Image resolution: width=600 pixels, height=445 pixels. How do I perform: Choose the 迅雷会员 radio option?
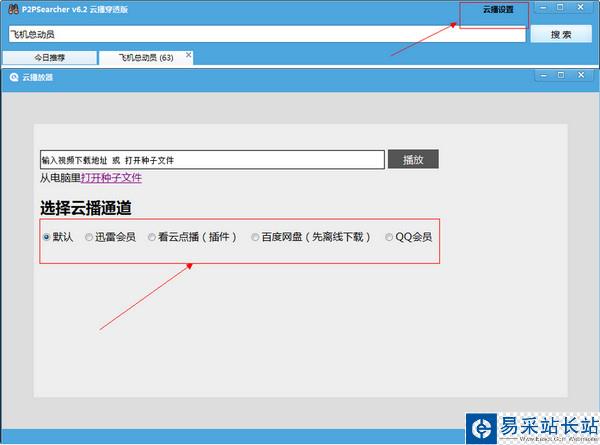tap(89, 237)
